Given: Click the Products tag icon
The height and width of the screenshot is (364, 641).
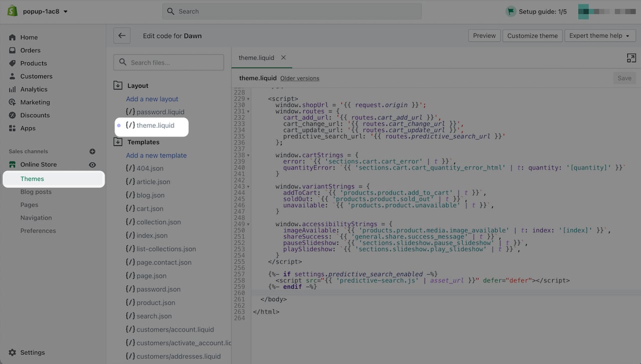Looking at the screenshot, I should pyautogui.click(x=13, y=63).
